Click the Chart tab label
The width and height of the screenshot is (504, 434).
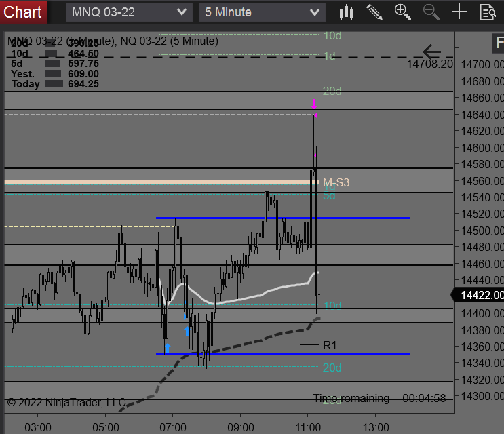click(x=22, y=12)
